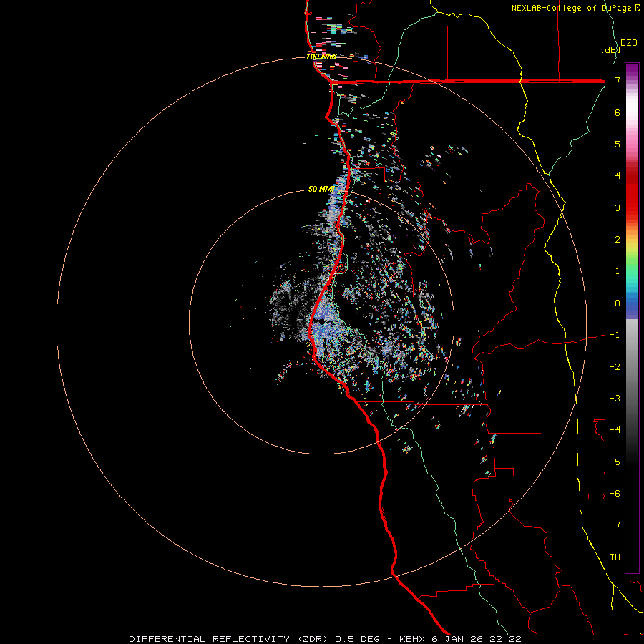Click the '-2' tick label on the dB scale
This screenshot has height=644, width=644.
615,367
